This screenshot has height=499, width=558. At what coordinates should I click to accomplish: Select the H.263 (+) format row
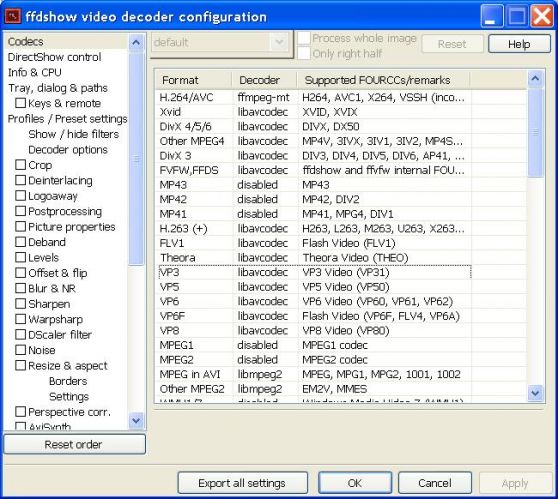click(x=315, y=228)
